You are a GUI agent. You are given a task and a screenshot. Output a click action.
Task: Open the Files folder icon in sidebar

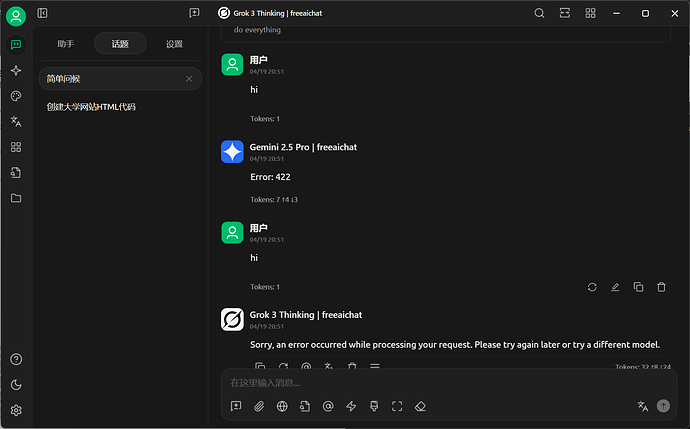click(16, 198)
